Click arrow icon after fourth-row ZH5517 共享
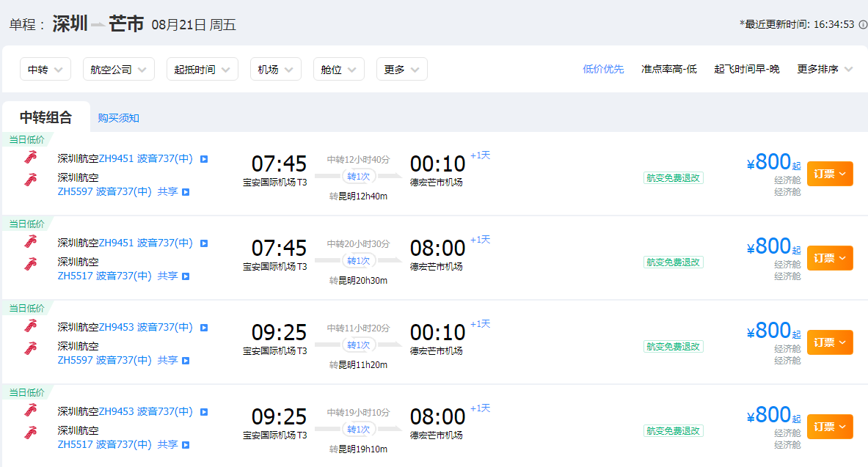 [x=186, y=445]
